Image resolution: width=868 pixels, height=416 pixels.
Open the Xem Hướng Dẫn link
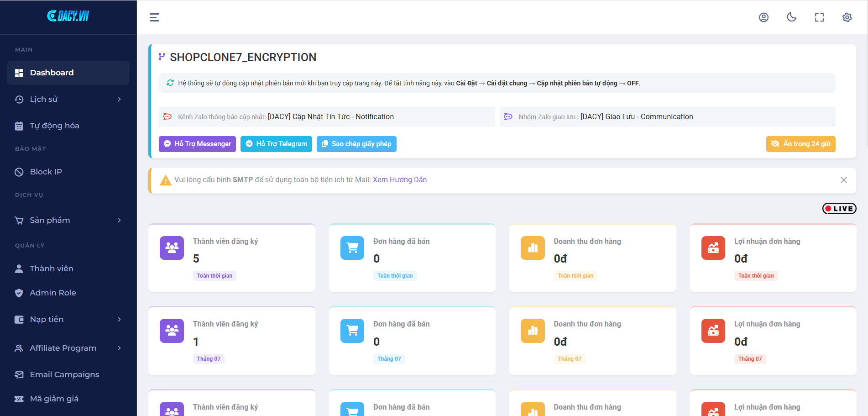tap(400, 180)
